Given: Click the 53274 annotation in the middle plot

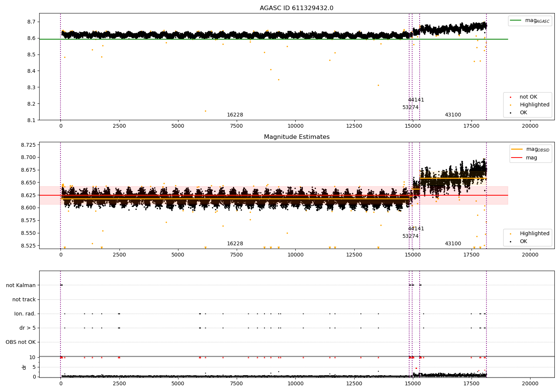Looking at the screenshot, I should 410,236.
